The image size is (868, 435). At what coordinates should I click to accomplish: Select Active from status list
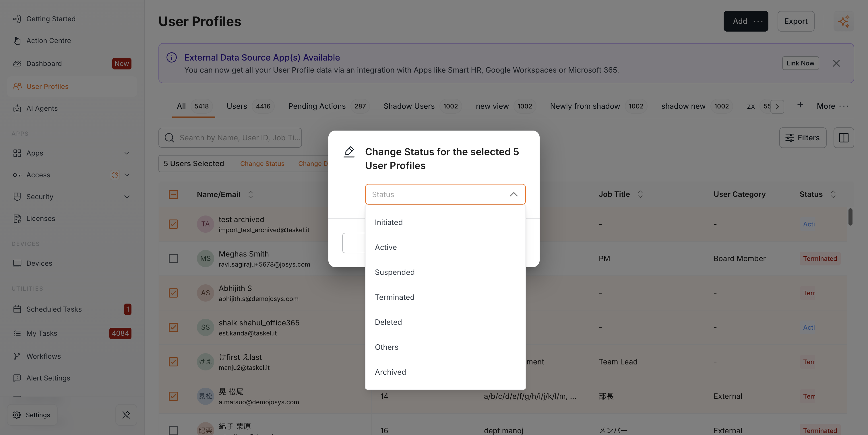tap(445, 247)
